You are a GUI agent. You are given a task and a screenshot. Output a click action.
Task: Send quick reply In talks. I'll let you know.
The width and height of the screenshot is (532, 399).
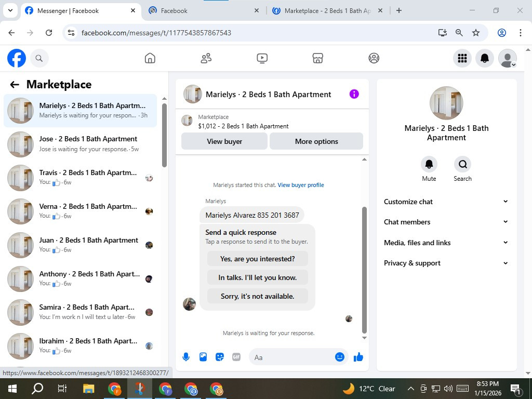pos(258,277)
